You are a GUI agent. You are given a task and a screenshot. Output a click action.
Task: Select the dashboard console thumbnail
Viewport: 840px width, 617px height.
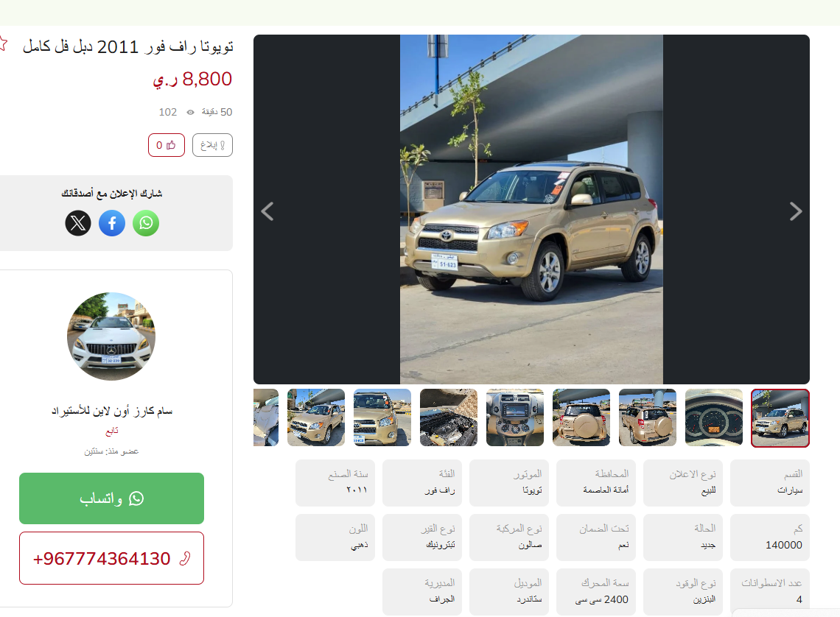pyautogui.click(x=515, y=418)
